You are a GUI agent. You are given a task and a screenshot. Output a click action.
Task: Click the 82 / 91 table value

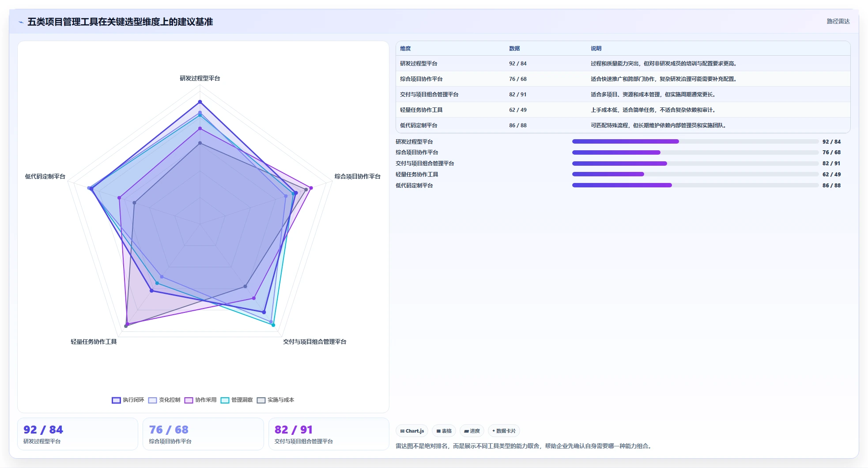[517, 95]
